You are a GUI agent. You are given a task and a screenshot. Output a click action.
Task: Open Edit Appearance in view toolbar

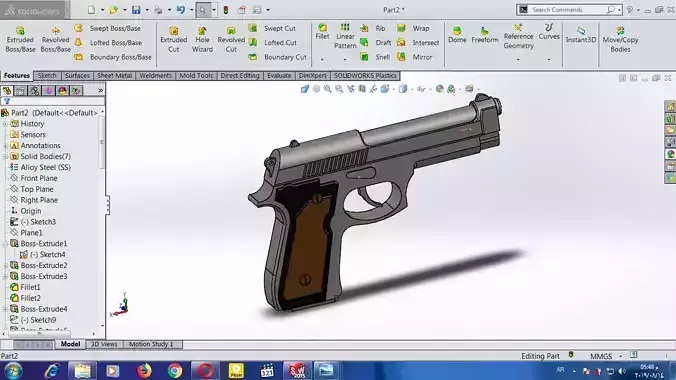point(439,89)
